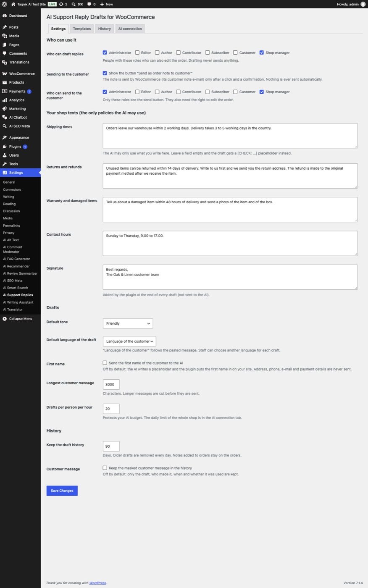This screenshot has height=588, width=368.
Task: Click the Longest customer message field
Action: pyautogui.click(x=111, y=384)
